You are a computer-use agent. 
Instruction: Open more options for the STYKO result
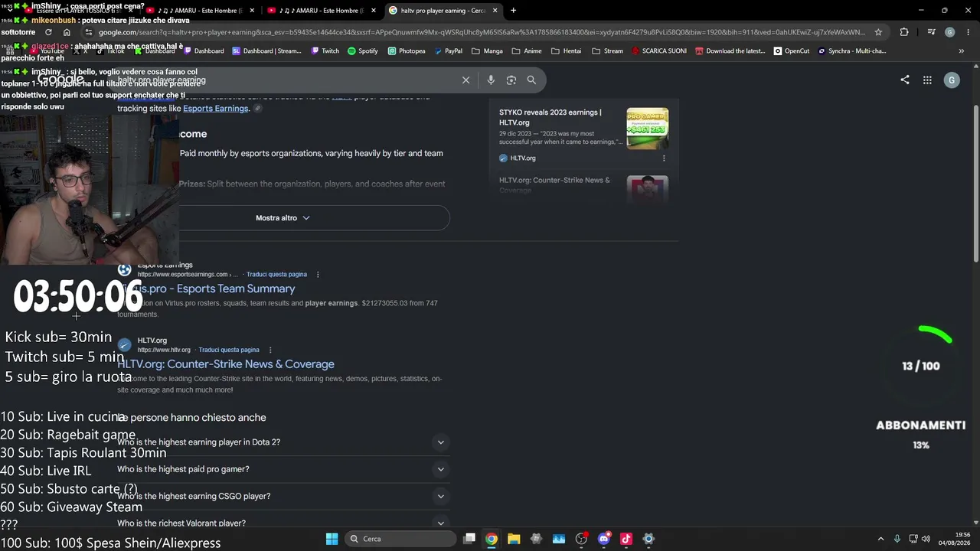[x=664, y=158]
